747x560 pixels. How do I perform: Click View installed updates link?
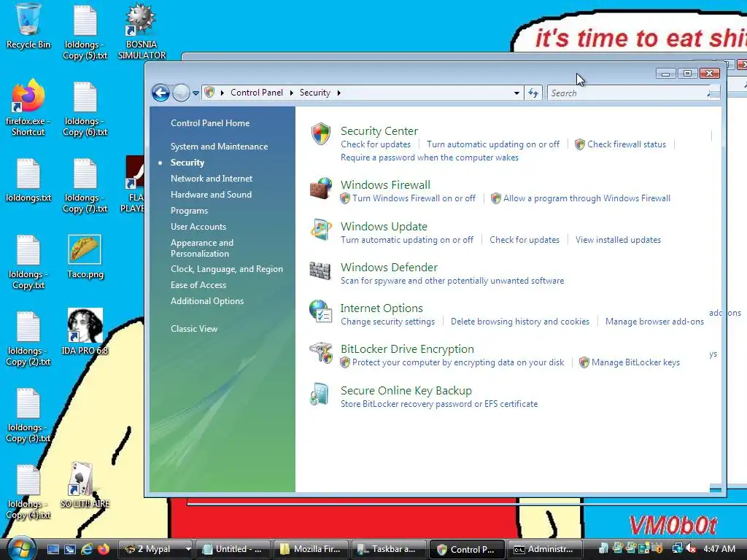coord(618,240)
